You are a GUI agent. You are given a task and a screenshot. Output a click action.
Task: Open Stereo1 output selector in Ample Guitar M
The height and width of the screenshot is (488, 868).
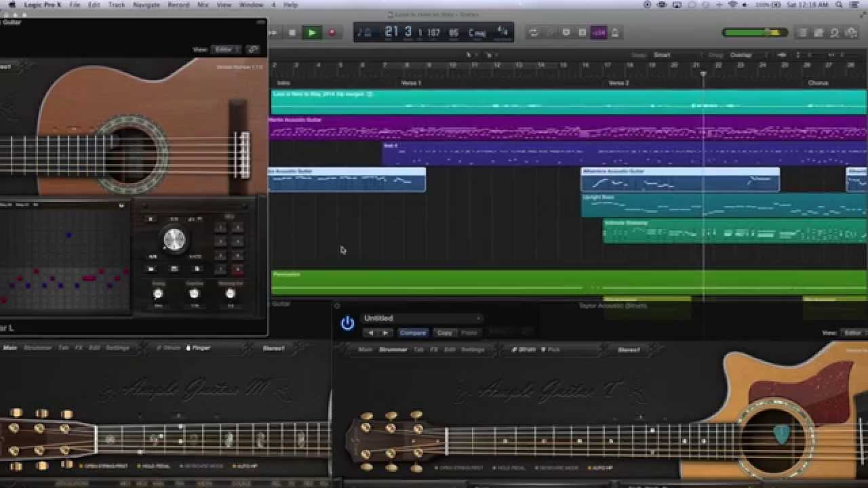click(x=274, y=348)
